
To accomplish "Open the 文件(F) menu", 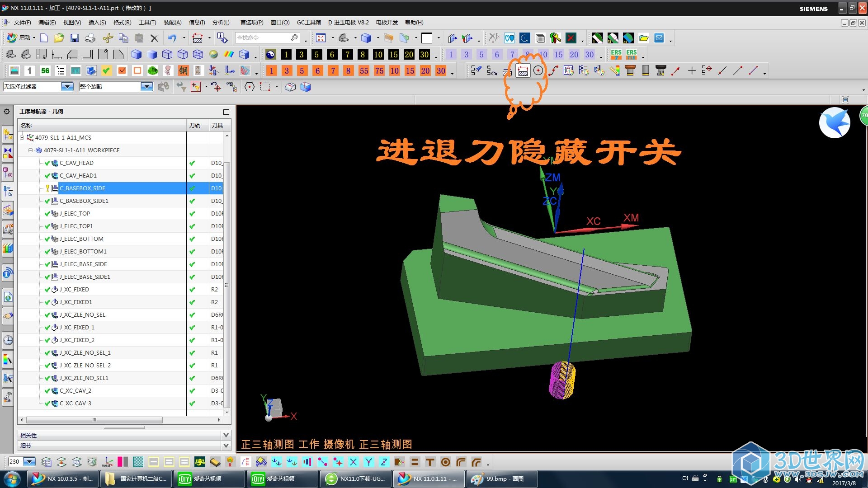I will [22, 22].
